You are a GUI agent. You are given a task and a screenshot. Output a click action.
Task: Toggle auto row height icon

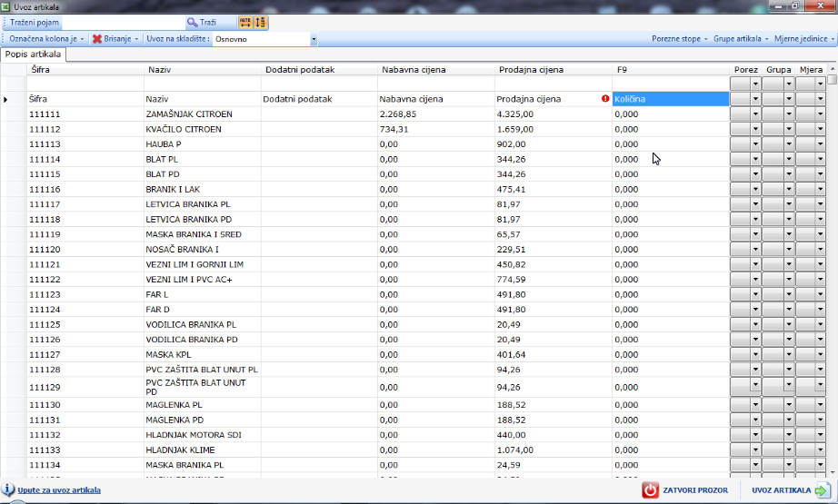[x=260, y=23]
